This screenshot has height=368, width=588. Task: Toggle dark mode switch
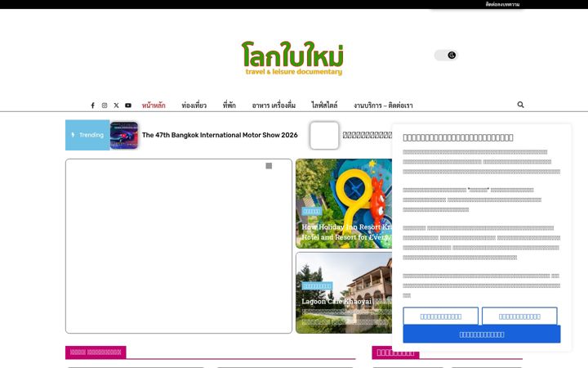pyautogui.click(x=446, y=56)
